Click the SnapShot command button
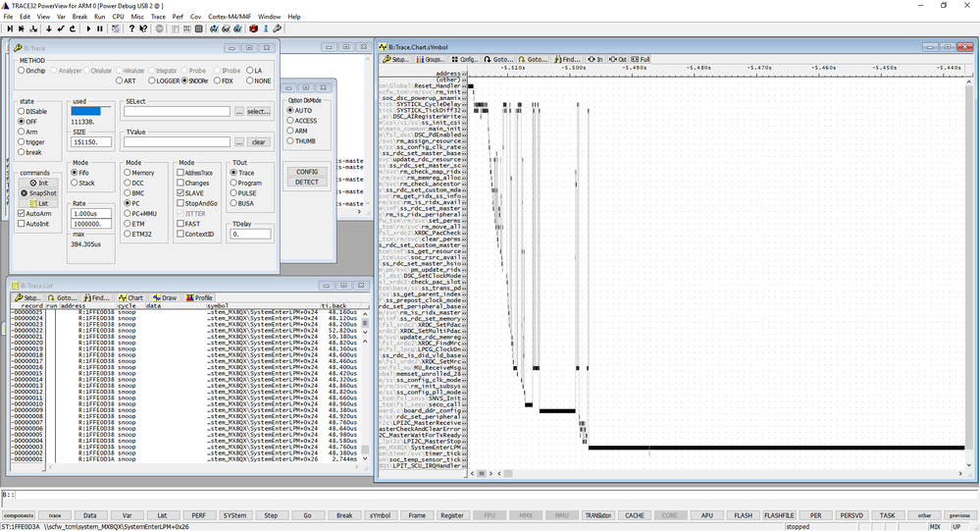 (x=39, y=193)
